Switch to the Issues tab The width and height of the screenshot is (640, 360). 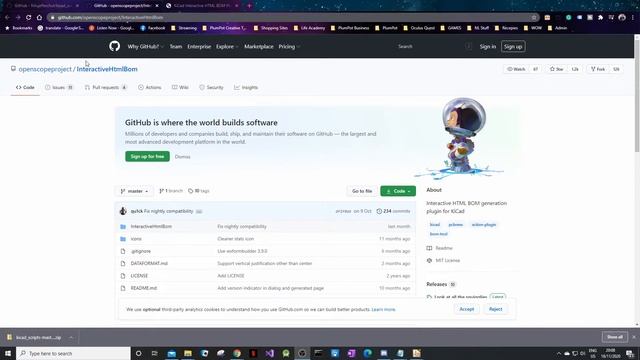point(59,87)
